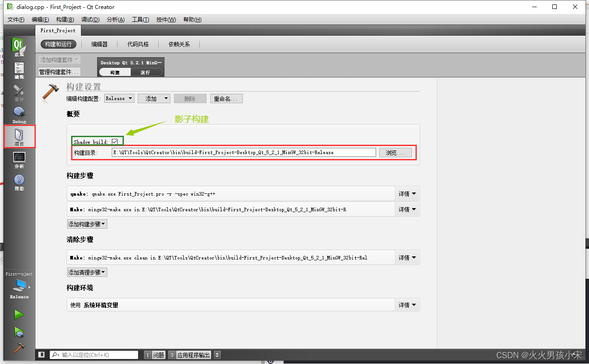
Task: Open the File menu
Action: click(x=16, y=20)
